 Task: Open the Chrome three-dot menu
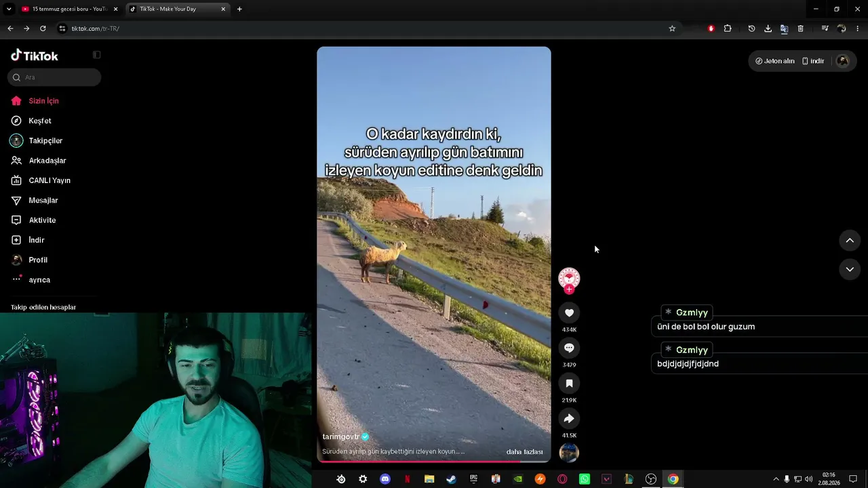[858, 28]
